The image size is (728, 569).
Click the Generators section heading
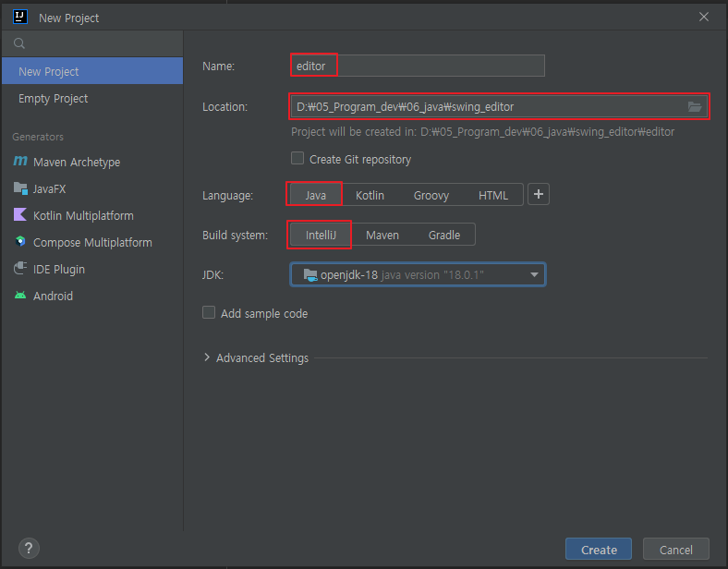38,137
